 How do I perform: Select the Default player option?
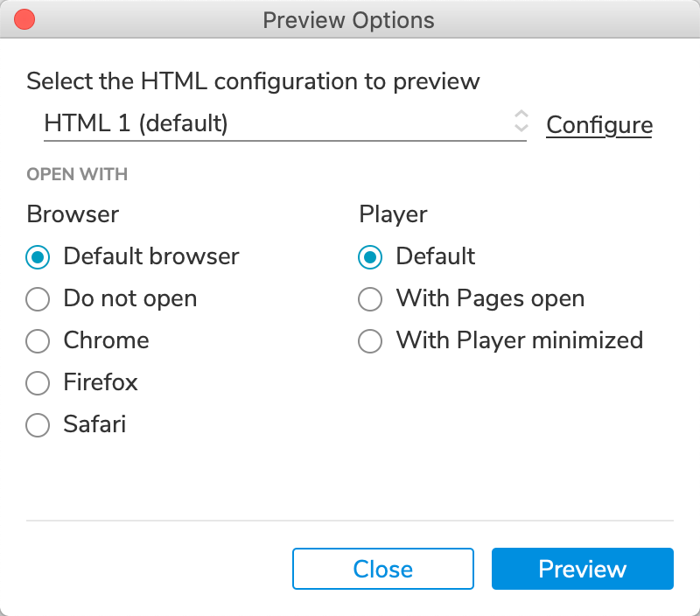(370, 257)
